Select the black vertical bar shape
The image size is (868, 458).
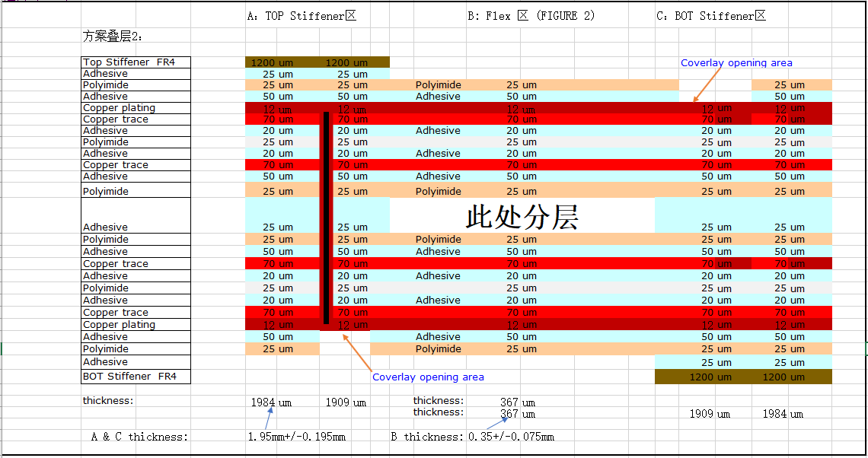[327, 218]
